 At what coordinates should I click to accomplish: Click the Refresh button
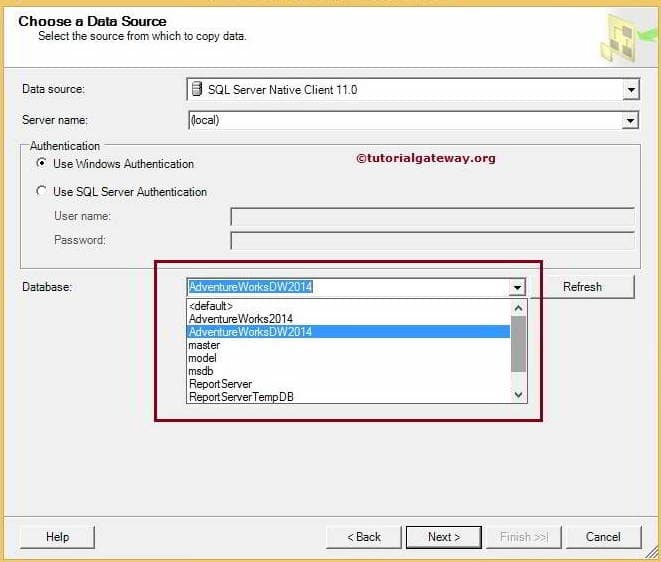[582, 287]
